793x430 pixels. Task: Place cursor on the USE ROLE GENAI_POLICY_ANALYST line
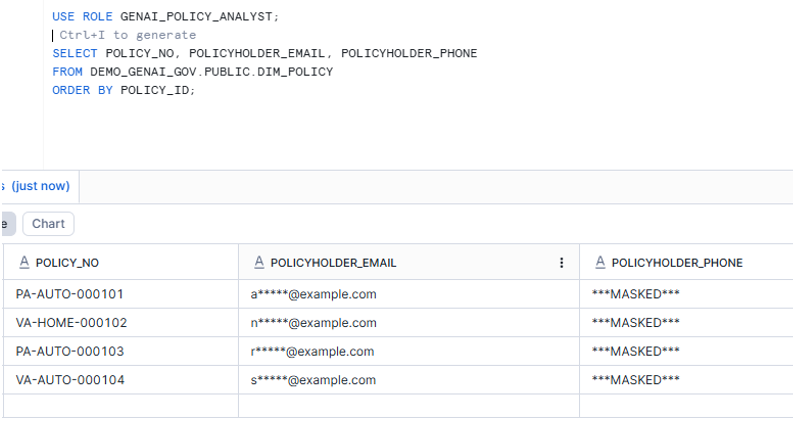(166, 17)
